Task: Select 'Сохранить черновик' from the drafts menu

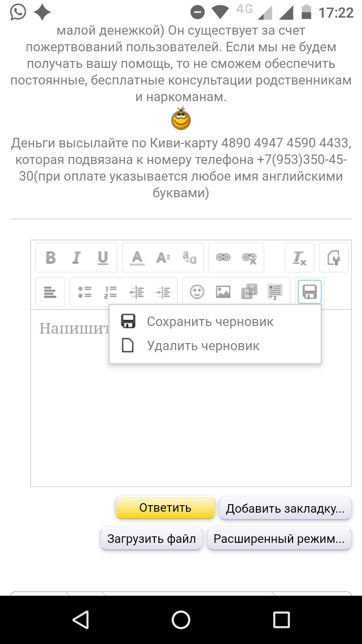Action: (x=210, y=321)
